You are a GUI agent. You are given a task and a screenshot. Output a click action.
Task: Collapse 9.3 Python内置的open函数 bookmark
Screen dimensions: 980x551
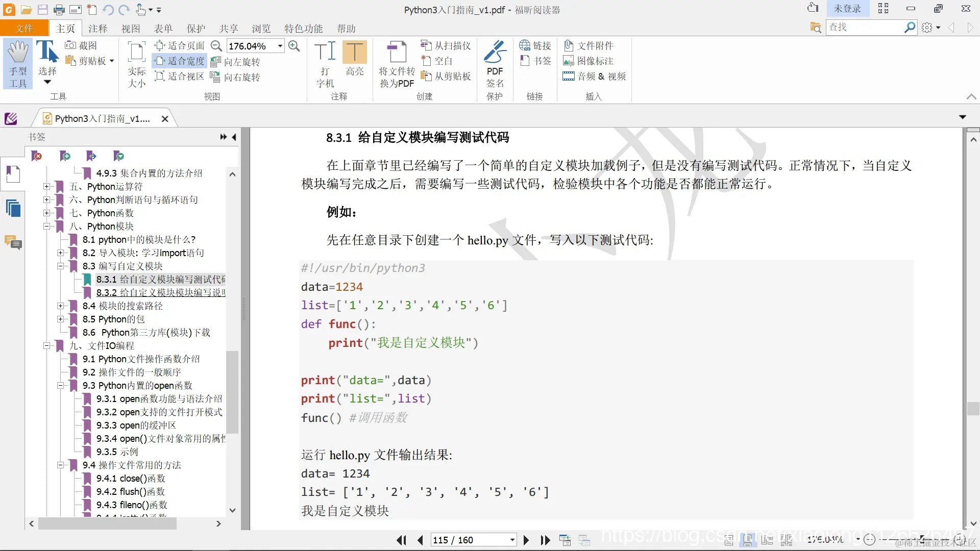click(x=60, y=385)
